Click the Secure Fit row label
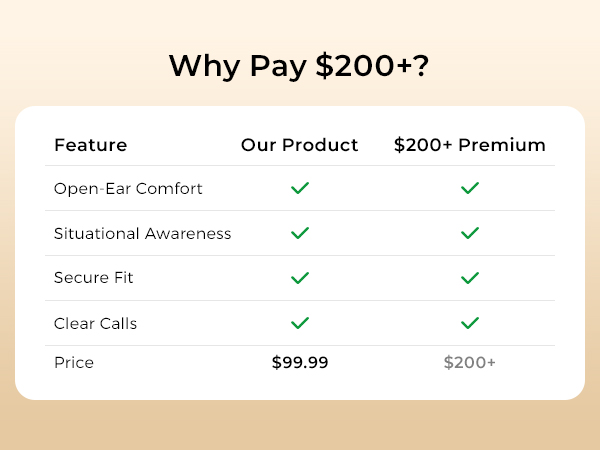 94,277
